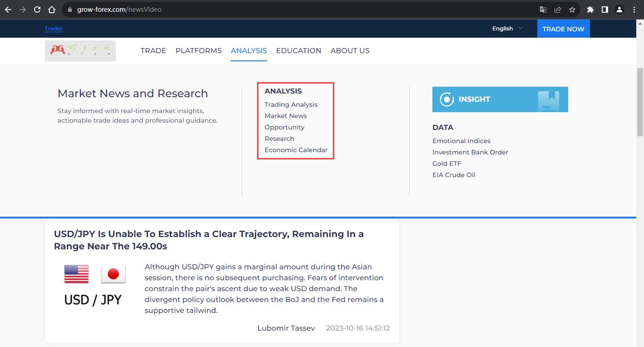The height and width of the screenshot is (347, 644).
Task: Open the USD/JPY article headline
Action: (209, 240)
